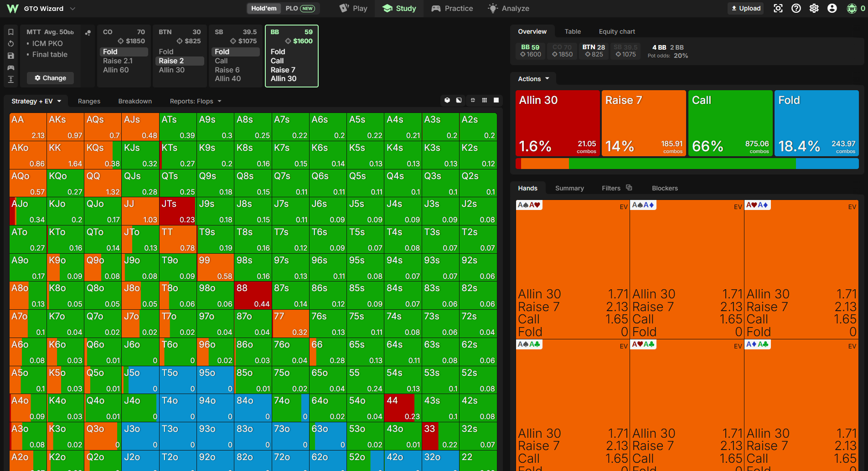Open the Equity chart tab
Viewport: 868px width, 471px height.
pyautogui.click(x=617, y=31)
